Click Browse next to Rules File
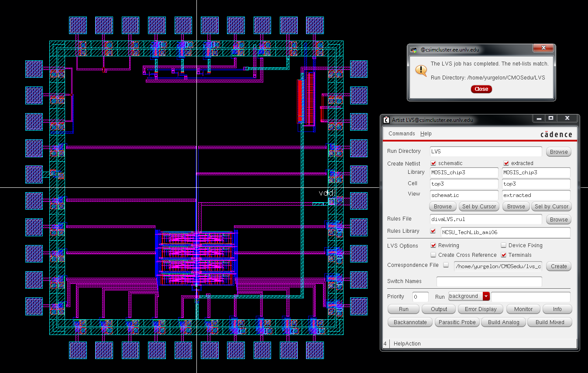 tap(558, 220)
